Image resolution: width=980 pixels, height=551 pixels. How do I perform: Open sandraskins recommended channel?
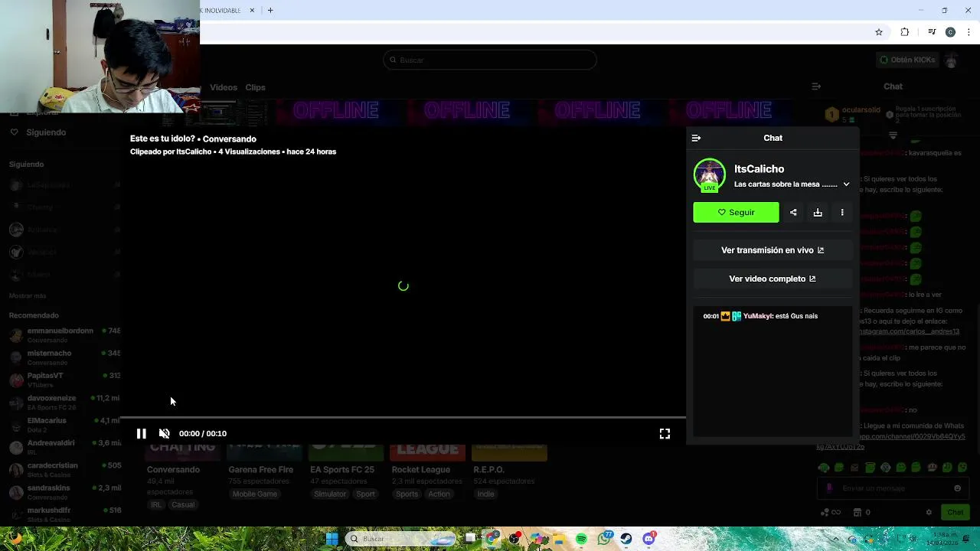[64, 491]
